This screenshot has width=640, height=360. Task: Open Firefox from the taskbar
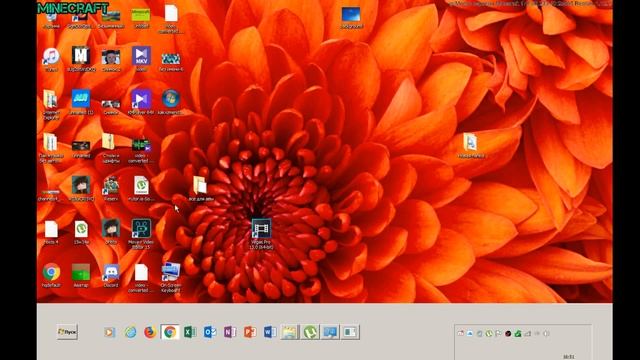(x=150, y=332)
